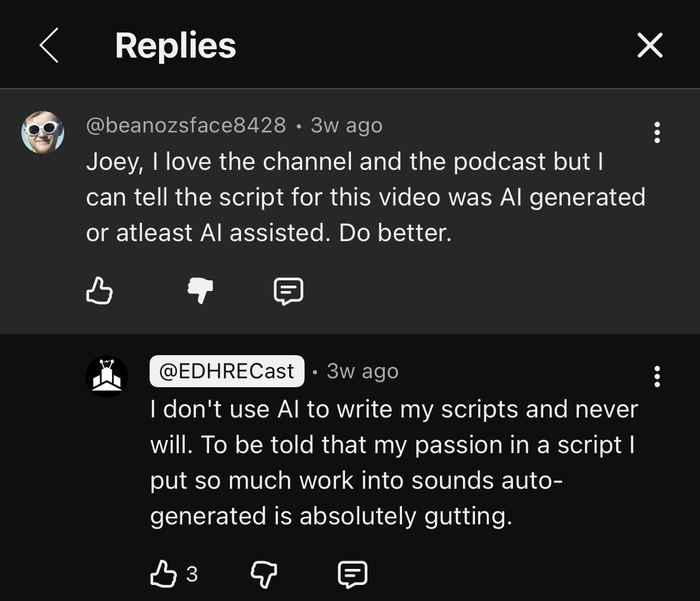Tap the @EDHRECast channel name badge
This screenshot has width=700, height=601.
pyautogui.click(x=227, y=371)
